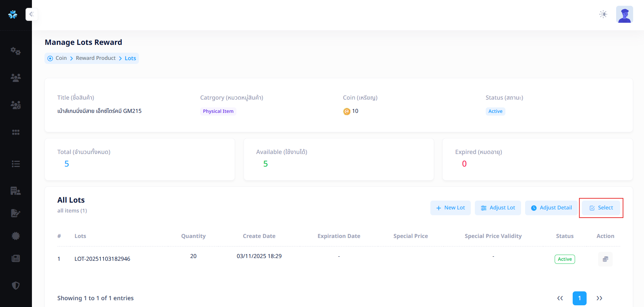This screenshot has height=307, width=644.
Task: Toggle the light/dark theme sun icon
Action: (603, 14)
